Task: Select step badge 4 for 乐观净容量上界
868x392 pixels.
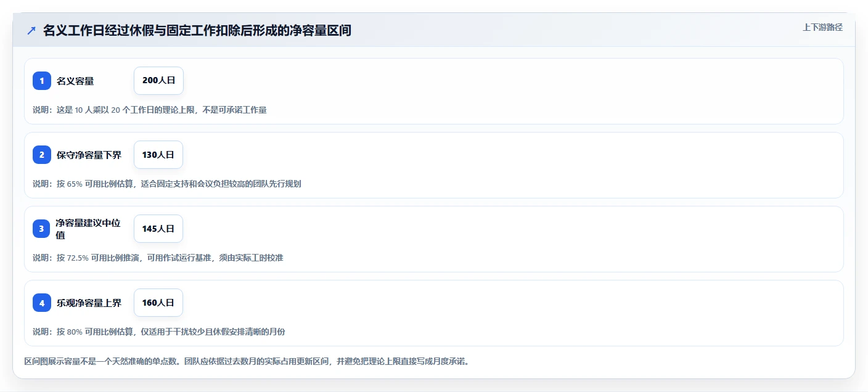Action: click(x=42, y=303)
